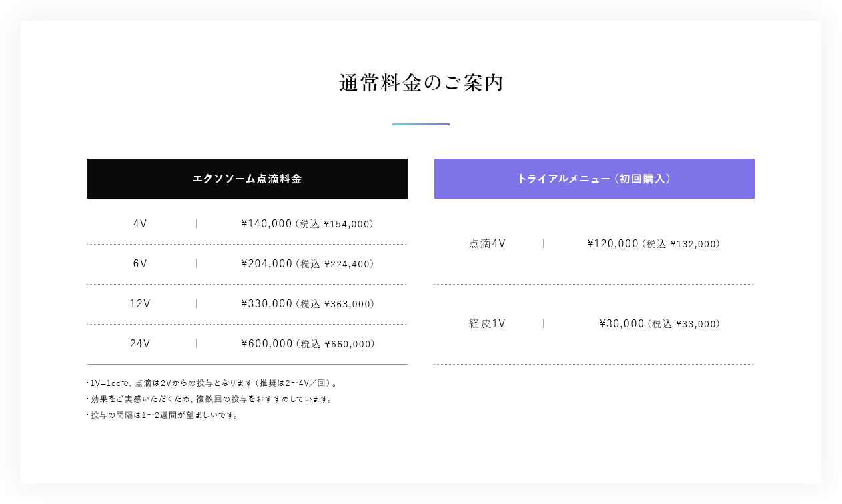The width and height of the screenshot is (842, 504).
Task: Click the 経皮1V trial label
Action: (x=488, y=324)
